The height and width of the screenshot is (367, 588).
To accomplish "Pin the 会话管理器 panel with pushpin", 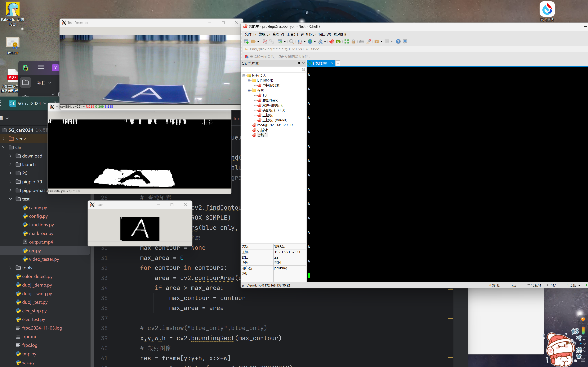I will (x=299, y=63).
